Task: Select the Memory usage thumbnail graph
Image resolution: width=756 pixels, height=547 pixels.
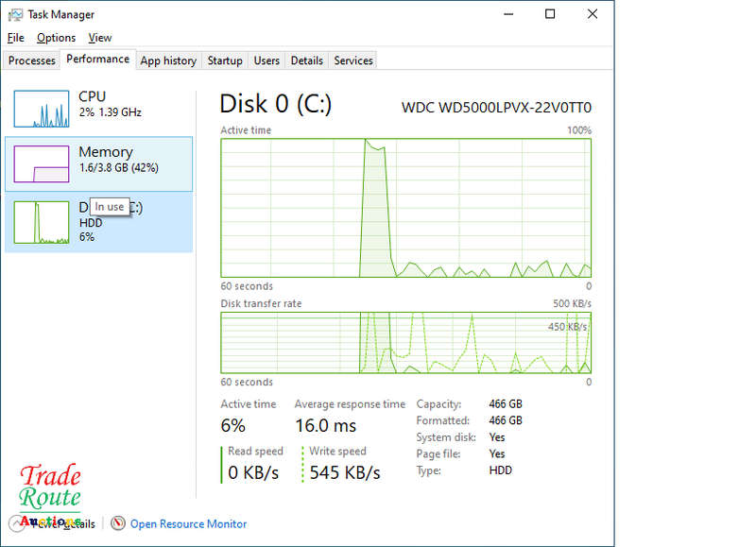Action: click(42, 163)
